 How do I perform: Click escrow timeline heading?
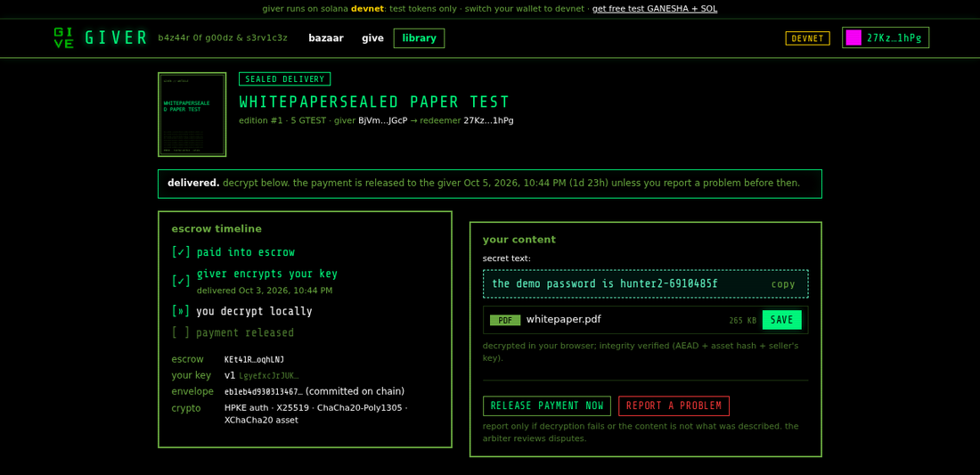(216, 229)
